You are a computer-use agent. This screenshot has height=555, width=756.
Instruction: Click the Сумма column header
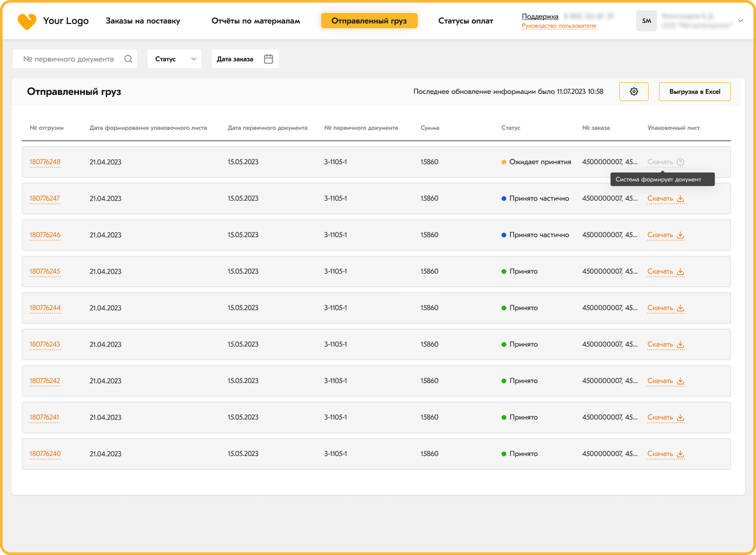(x=430, y=128)
